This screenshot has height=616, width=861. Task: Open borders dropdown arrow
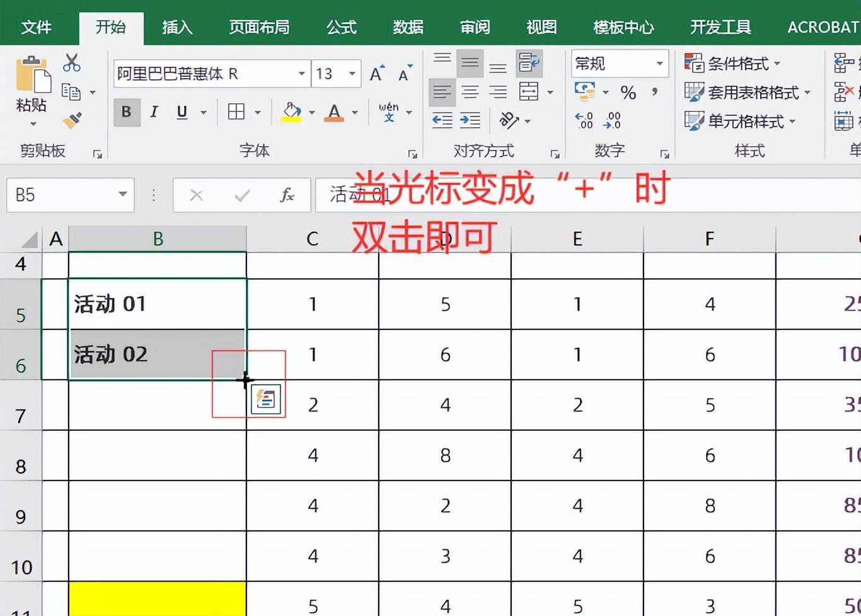coord(258,112)
